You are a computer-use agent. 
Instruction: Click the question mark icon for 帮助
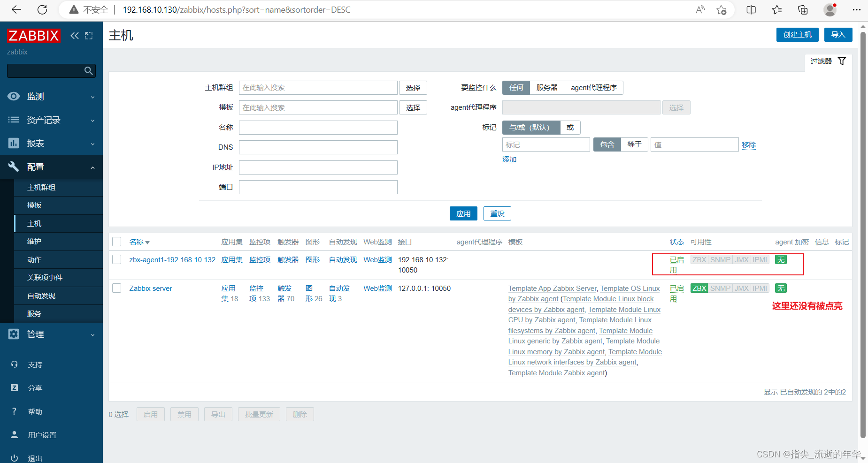coord(14,411)
